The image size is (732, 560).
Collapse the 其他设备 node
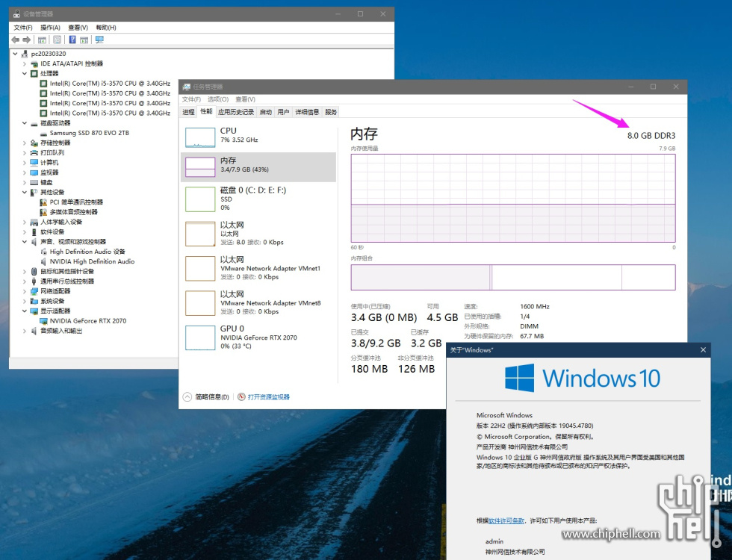click(24, 193)
